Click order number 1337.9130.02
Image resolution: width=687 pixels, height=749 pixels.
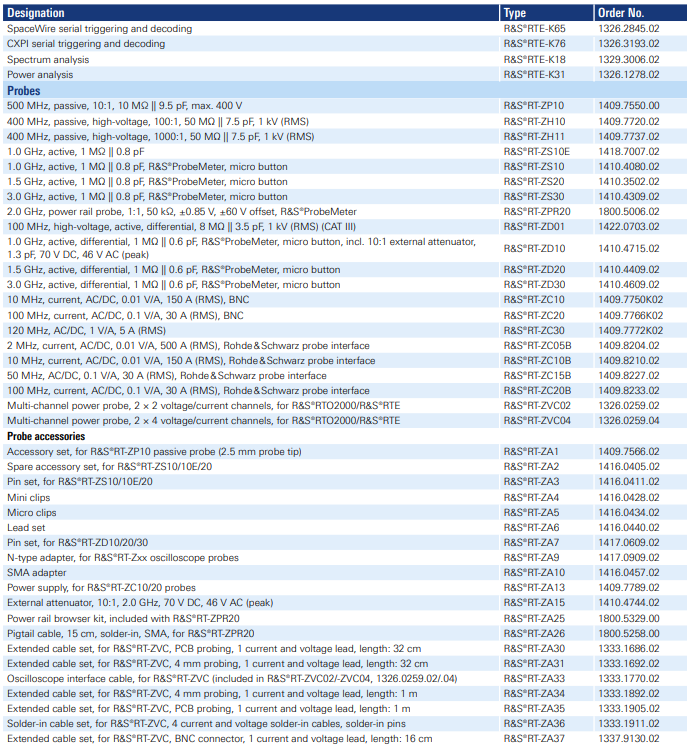[x=629, y=739]
